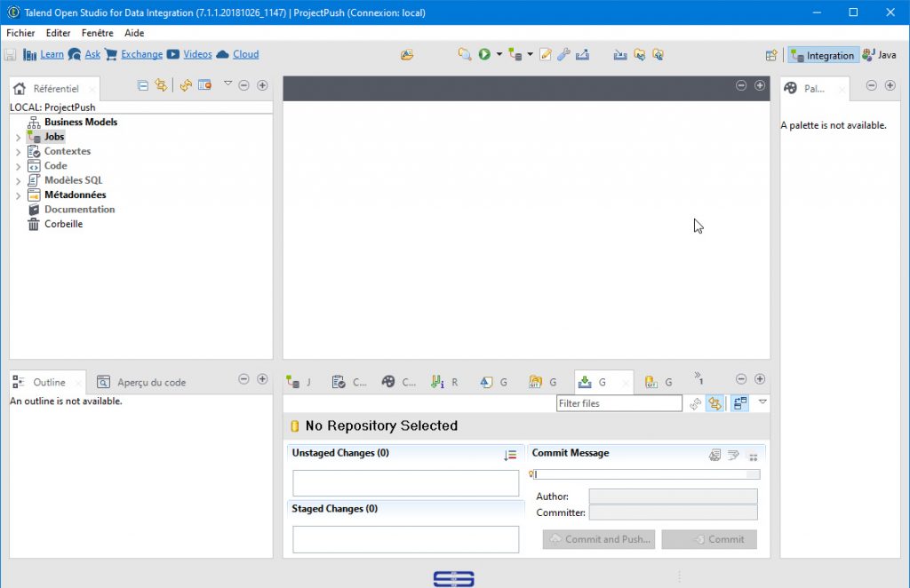
Task: Open the Git Staging view menu triangle
Action: (762, 401)
